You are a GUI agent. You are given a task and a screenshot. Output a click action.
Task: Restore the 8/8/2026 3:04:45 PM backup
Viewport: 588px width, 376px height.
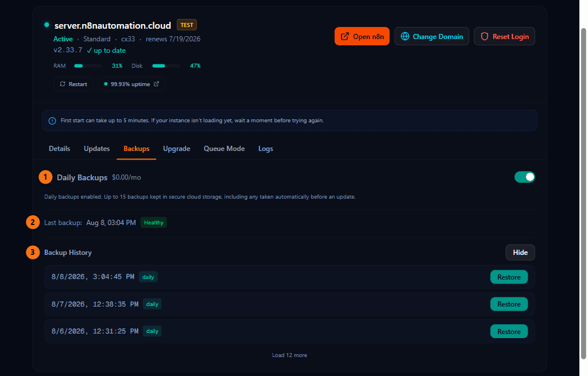point(509,277)
